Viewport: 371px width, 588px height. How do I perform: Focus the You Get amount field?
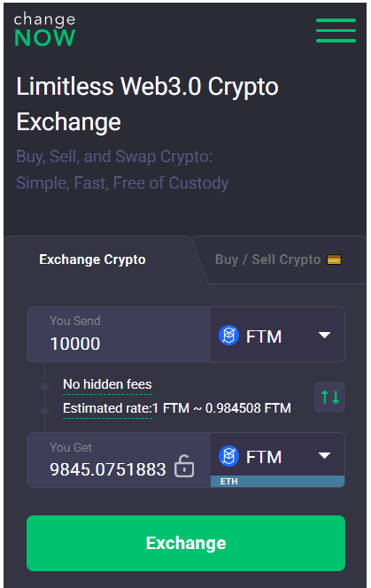(119, 460)
